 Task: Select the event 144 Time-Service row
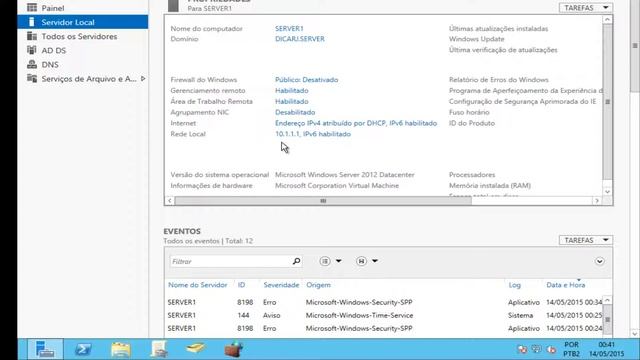click(384, 315)
